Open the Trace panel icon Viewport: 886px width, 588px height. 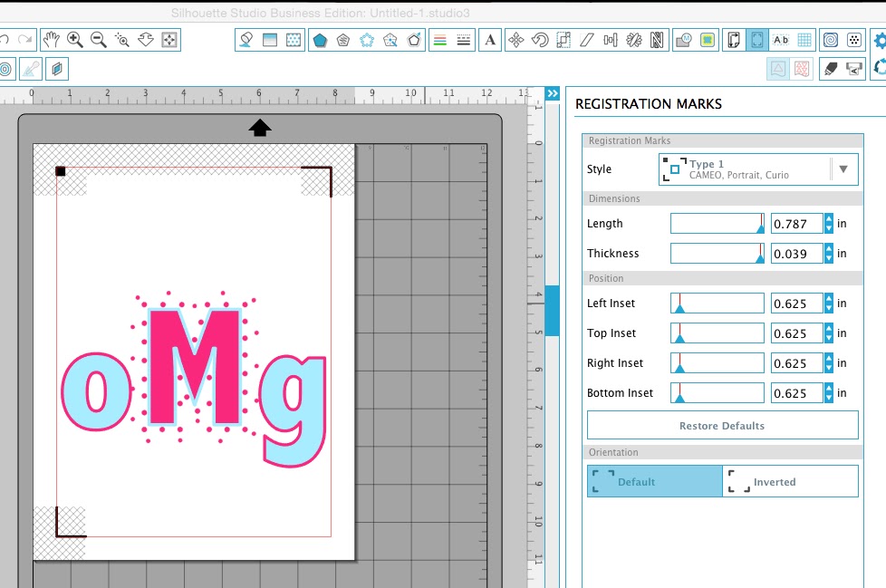(x=707, y=40)
